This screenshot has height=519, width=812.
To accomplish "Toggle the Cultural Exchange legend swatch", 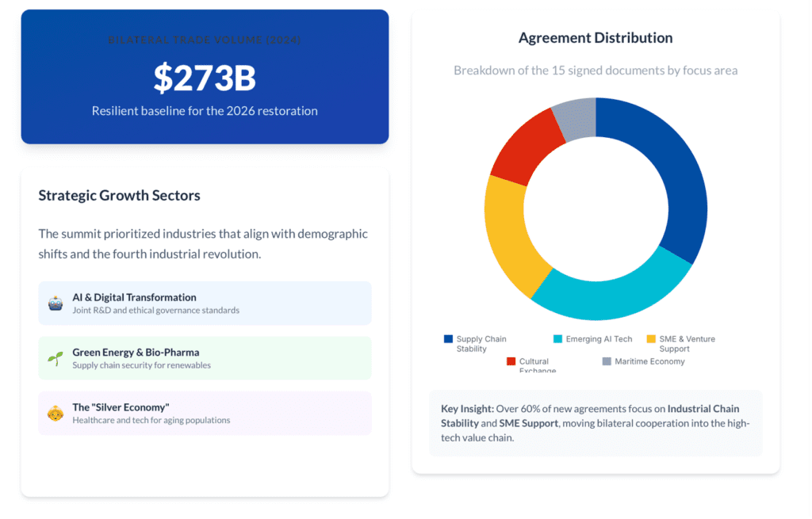I will click(x=511, y=361).
